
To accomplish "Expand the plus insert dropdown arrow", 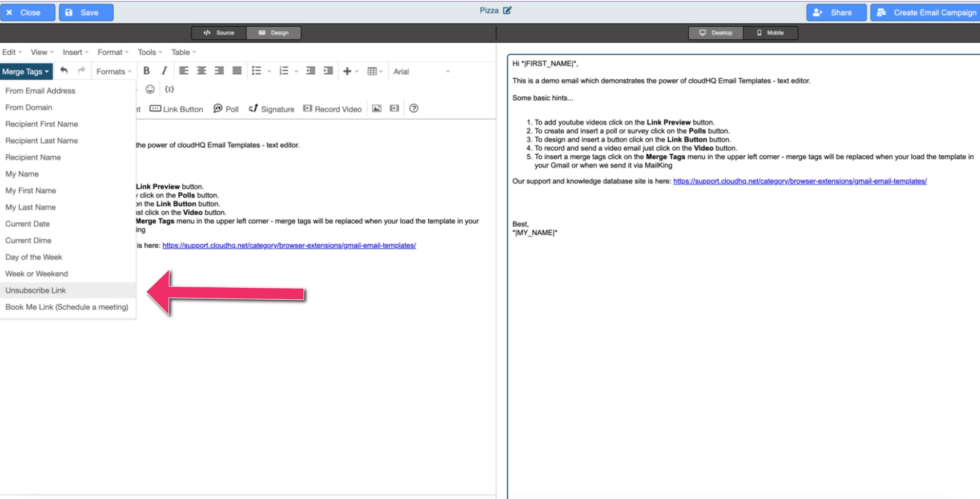I will click(x=357, y=71).
